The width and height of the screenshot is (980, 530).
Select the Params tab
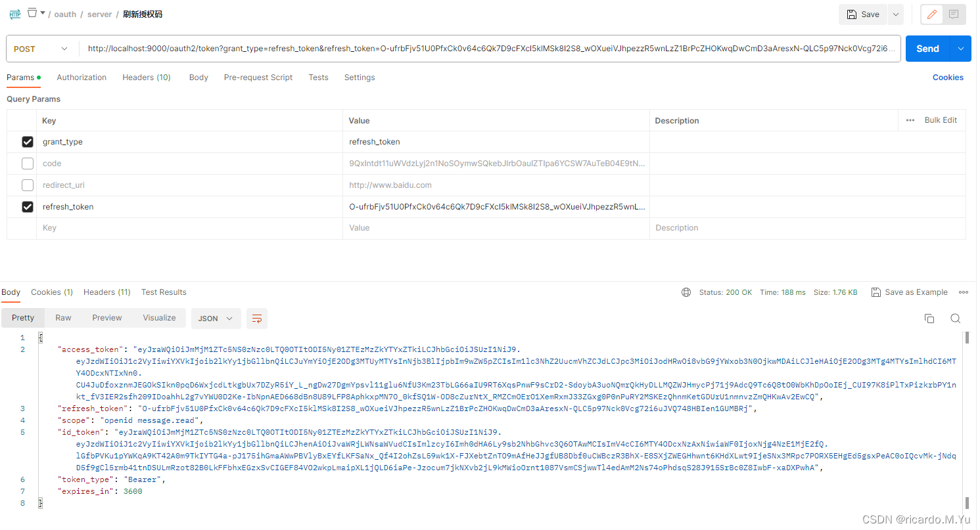point(24,77)
